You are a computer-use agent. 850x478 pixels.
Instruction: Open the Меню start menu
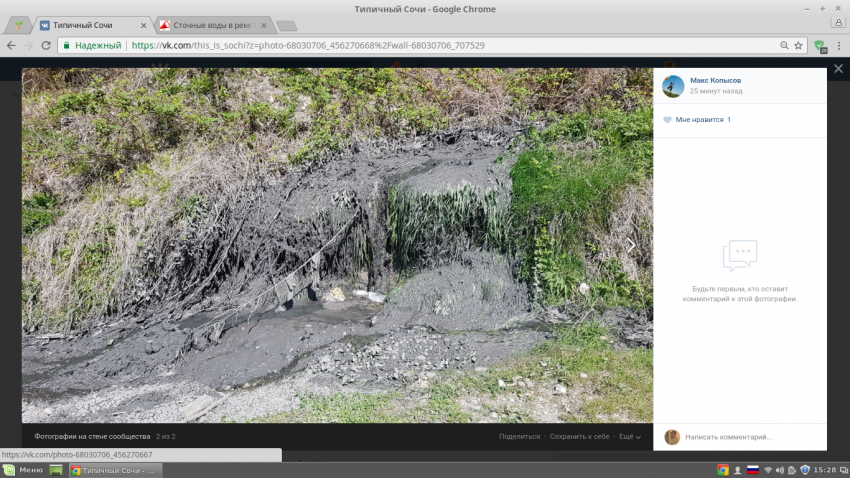click(22, 470)
